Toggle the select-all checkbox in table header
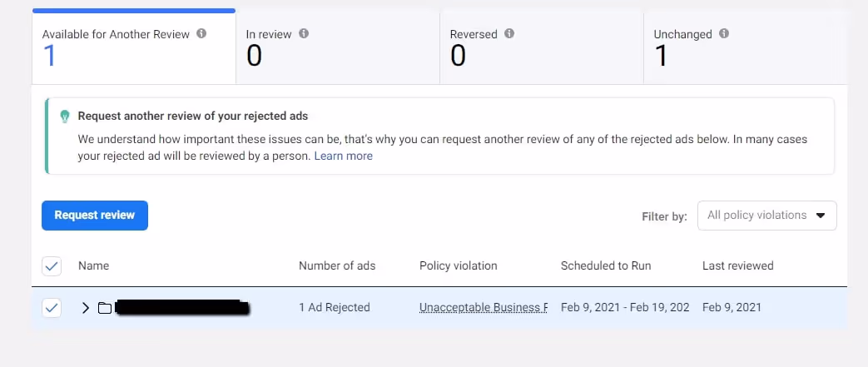Screen dimensions: 868x367 click(x=52, y=266)
